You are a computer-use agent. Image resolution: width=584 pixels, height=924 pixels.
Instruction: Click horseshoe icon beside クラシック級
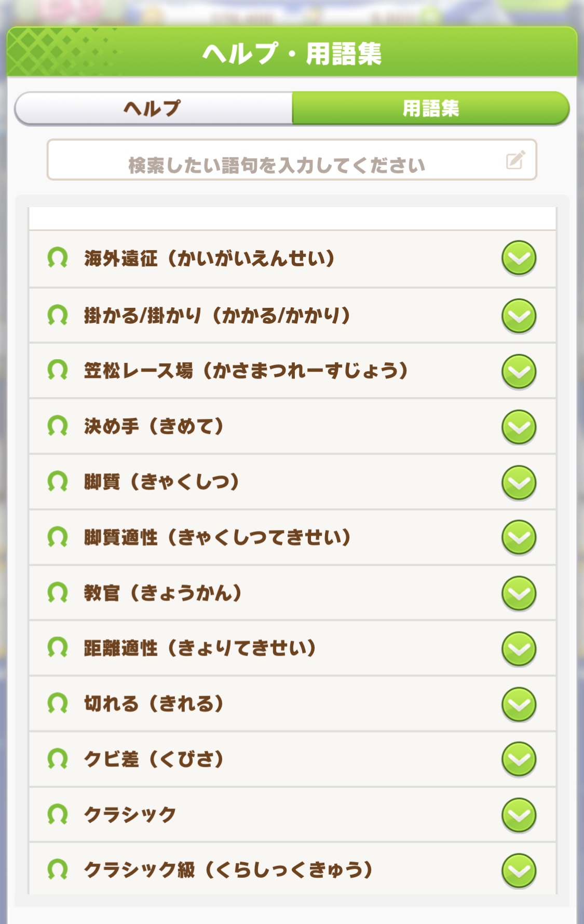pos(58,870)
